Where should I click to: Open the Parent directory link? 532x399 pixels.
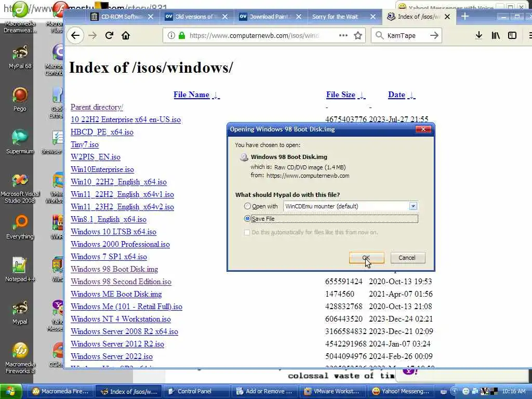pos(97,107)
